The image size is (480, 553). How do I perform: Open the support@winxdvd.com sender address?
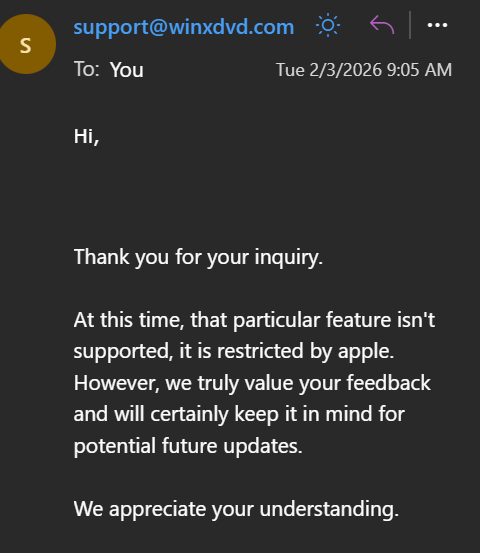click(x=184, y=27)
